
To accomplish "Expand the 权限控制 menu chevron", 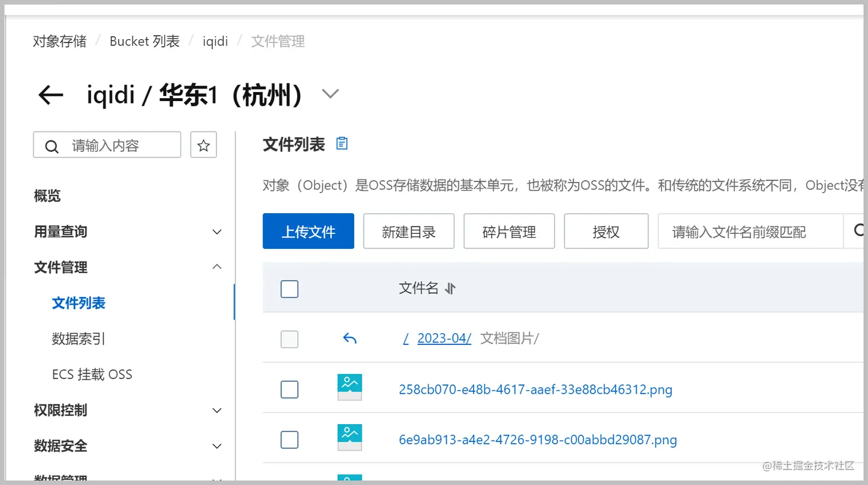I will [x=217, y=411].
